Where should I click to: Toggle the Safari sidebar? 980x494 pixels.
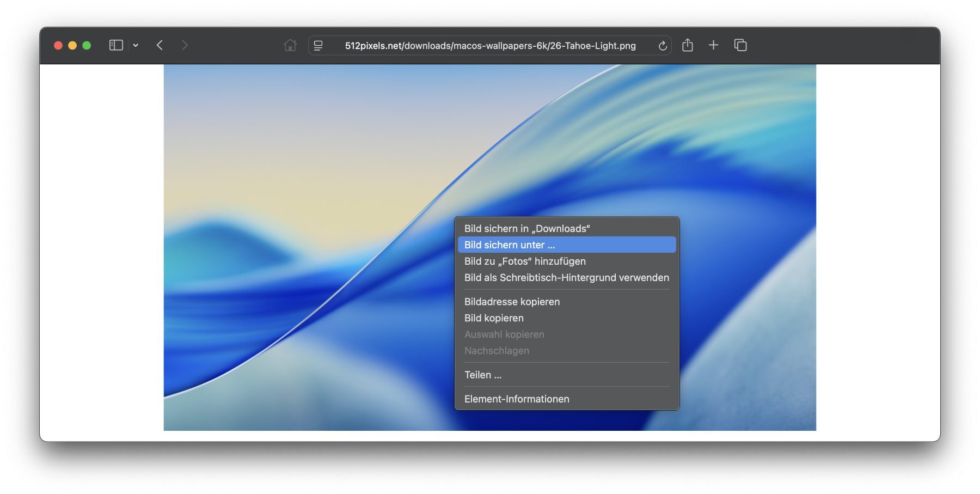coord(116,45)
